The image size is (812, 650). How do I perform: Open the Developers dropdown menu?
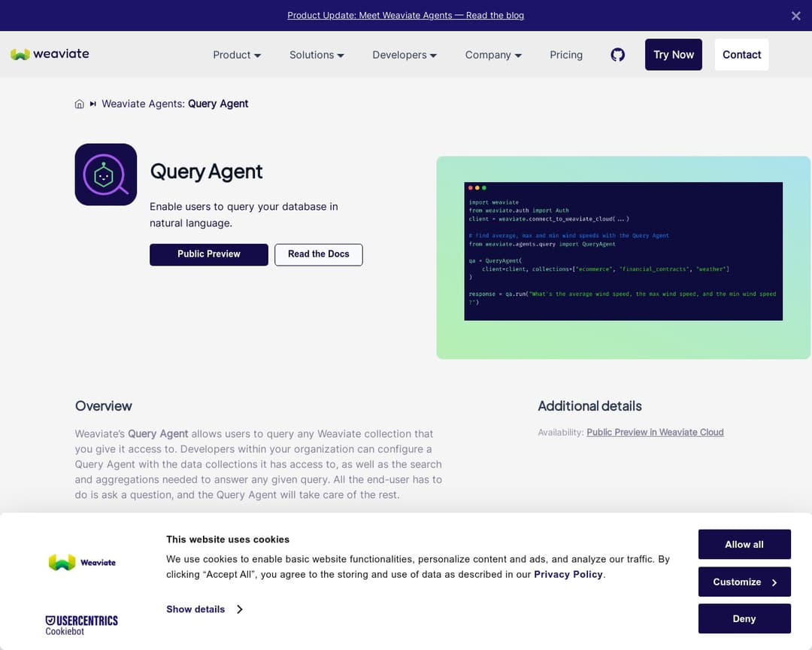404,55
